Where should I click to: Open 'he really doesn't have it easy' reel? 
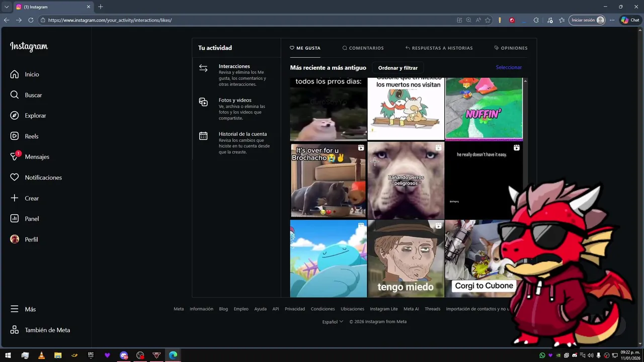484,180
